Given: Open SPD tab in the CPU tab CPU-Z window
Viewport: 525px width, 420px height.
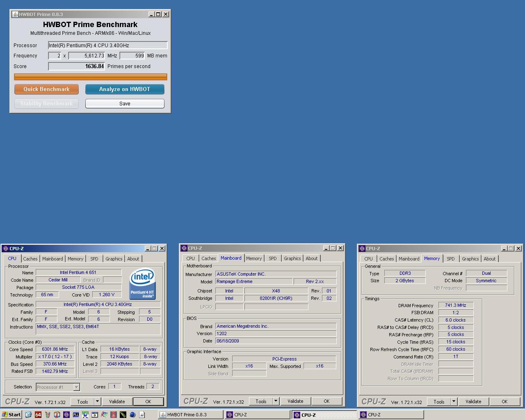Looking at the screenshot, I should click(x=94, y=259).
